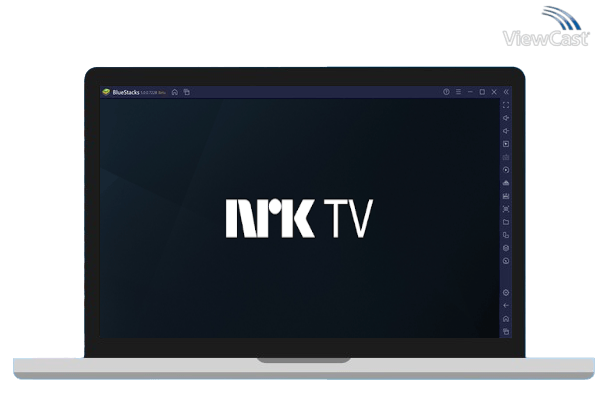Collapse the sidebar using double-chevron icon
Screen dimensions: 602x414
pos(506,92)
